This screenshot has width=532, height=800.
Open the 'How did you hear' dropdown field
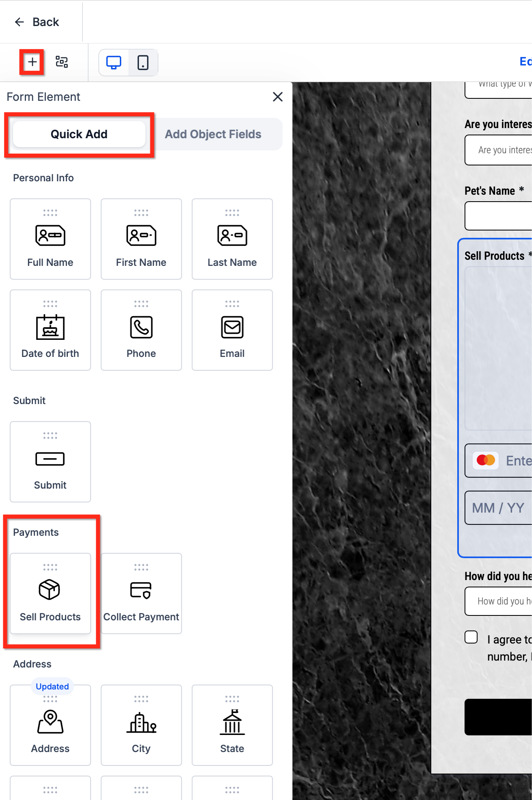498,601
